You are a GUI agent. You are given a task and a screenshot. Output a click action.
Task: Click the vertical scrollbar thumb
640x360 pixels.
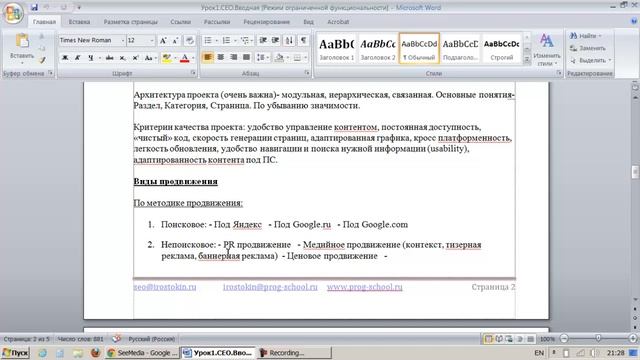(x=636, y=171)
